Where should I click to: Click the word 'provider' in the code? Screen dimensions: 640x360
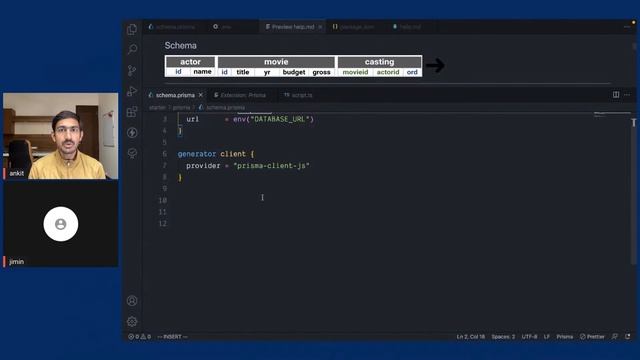203,166
